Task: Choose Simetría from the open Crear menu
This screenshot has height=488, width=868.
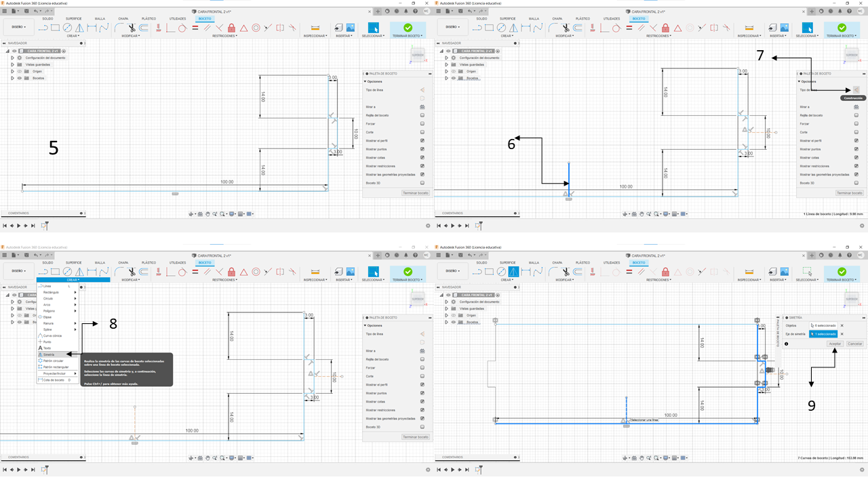Action: (58, 354)
